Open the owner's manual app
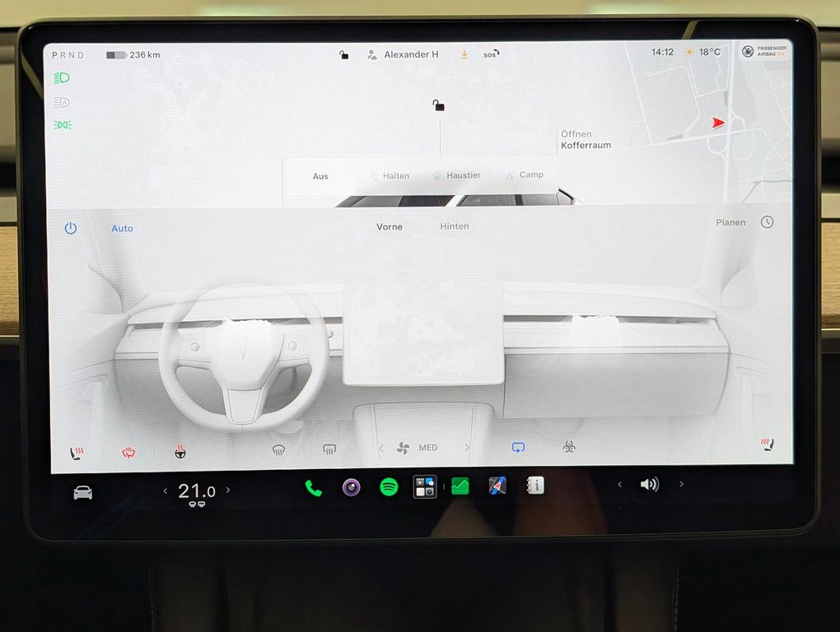840x632 pixels. pyautogui.click(x=534, y=486)
